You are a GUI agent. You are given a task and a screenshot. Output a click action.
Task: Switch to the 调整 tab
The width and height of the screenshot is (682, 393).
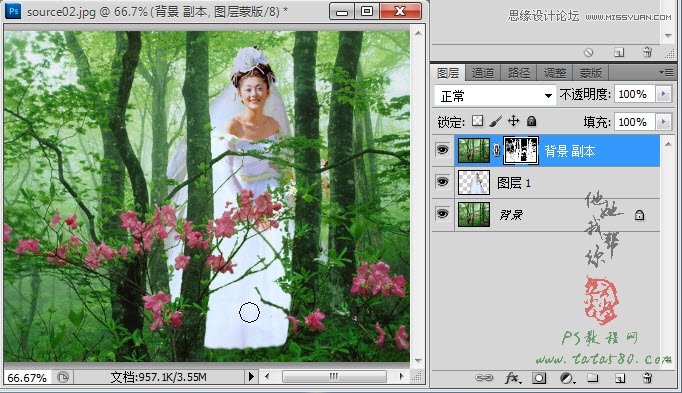pos(555,73)
